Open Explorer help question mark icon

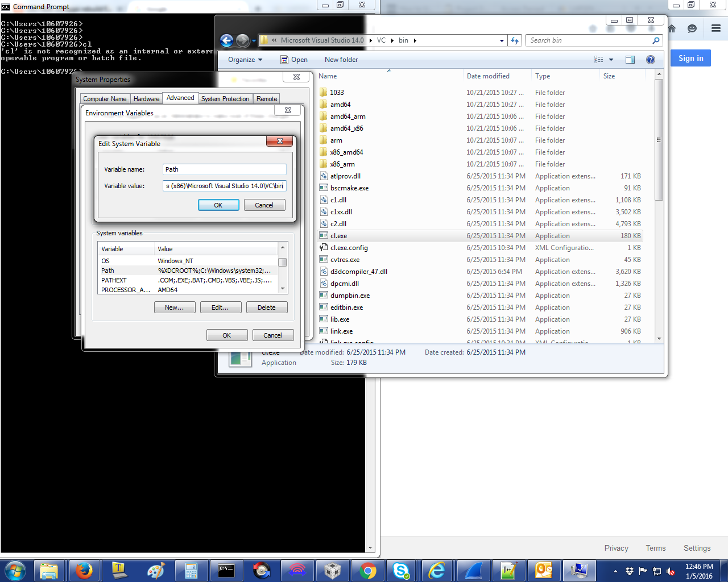click(651, 60)
